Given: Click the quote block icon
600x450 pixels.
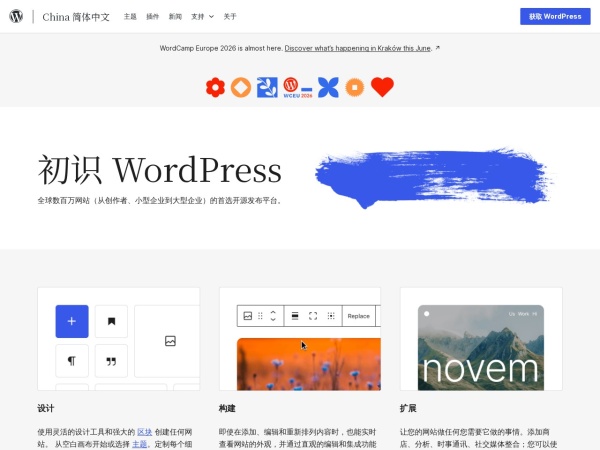Looking at the screenshot, I should tap(111, 361).
